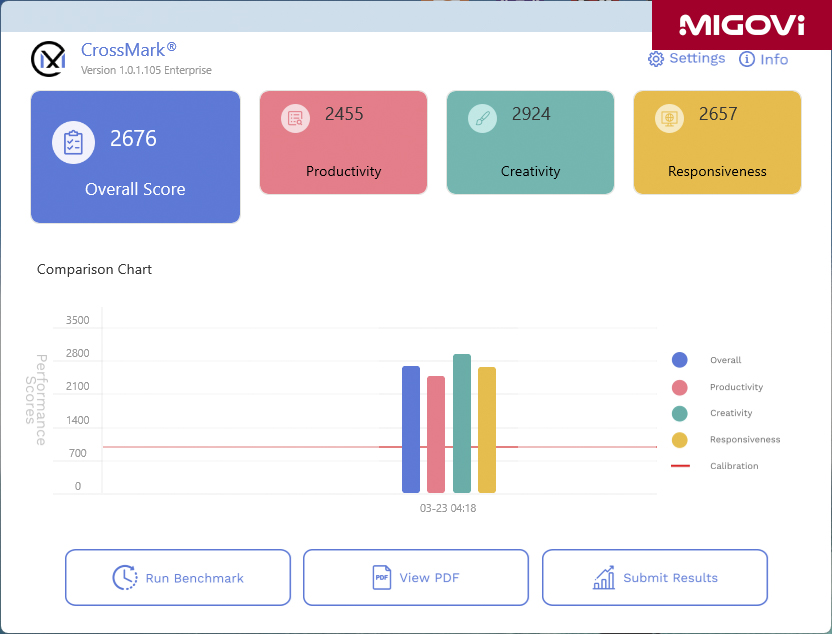Click the Info circle icon
Viewport: 832px width, 634px height.
click(x=747, y=59)
